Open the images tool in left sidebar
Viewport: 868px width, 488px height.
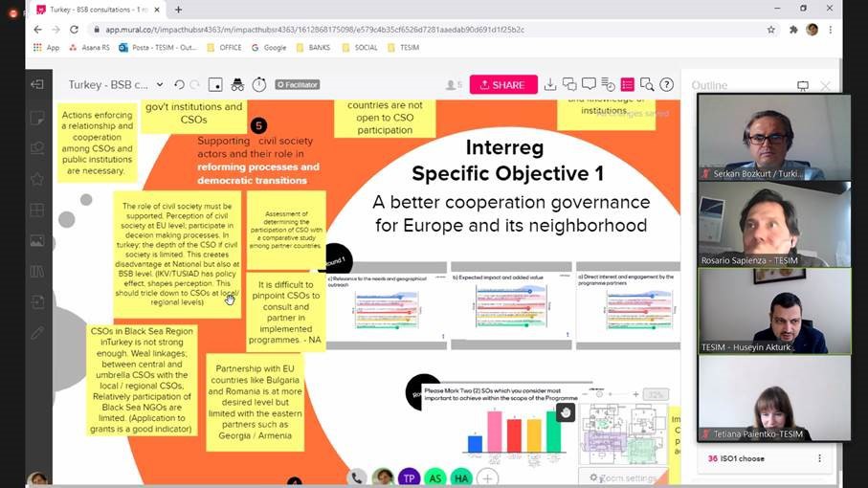click(37, 241)
